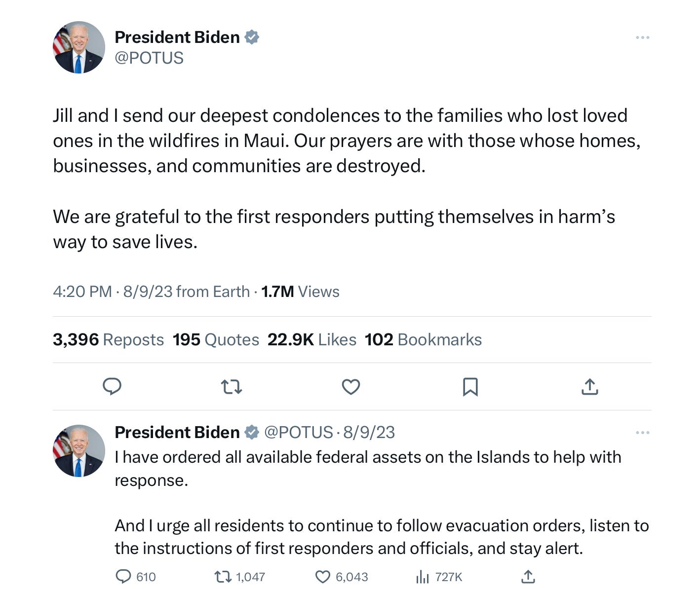Open more options for the reply tweet
The width and height of the screenshot is (700, 589).
pos(642,433)
